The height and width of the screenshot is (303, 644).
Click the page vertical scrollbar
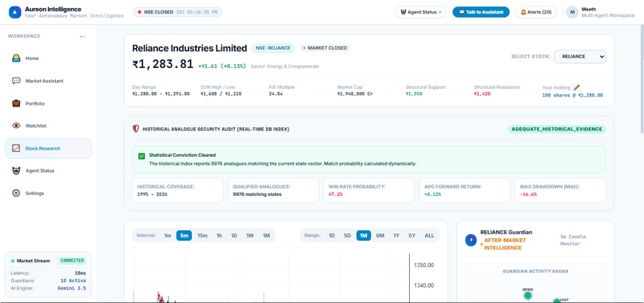[x=642, y=78]
